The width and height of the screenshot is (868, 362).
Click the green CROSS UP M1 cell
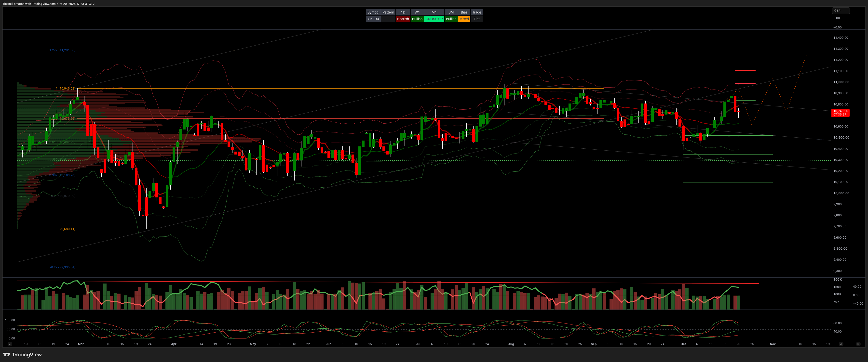tap(434, 19)
